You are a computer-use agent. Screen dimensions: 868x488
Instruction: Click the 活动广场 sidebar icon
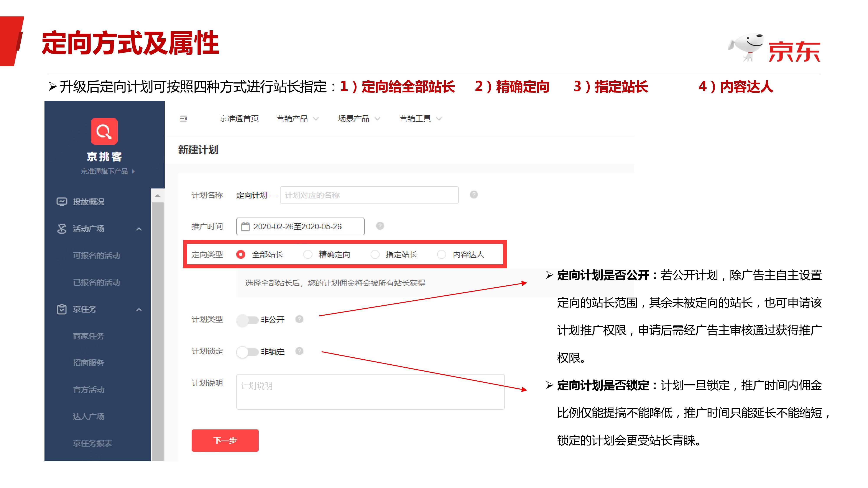[62, 229]
